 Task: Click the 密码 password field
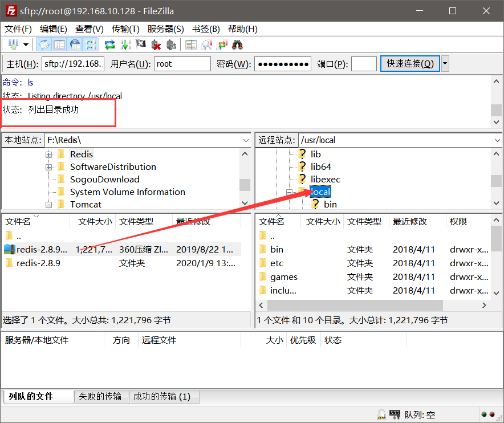(x=283, y=64)
